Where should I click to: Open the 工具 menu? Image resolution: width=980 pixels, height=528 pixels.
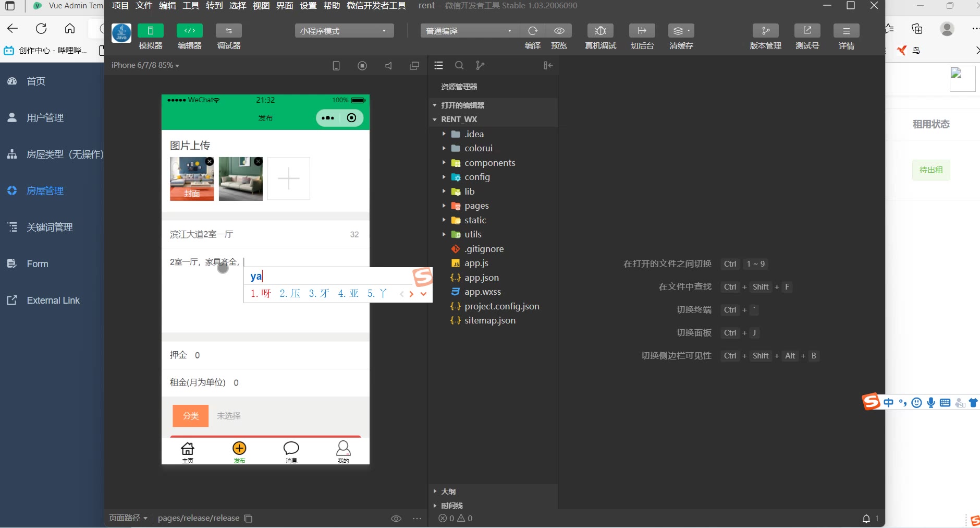(191, 6)
